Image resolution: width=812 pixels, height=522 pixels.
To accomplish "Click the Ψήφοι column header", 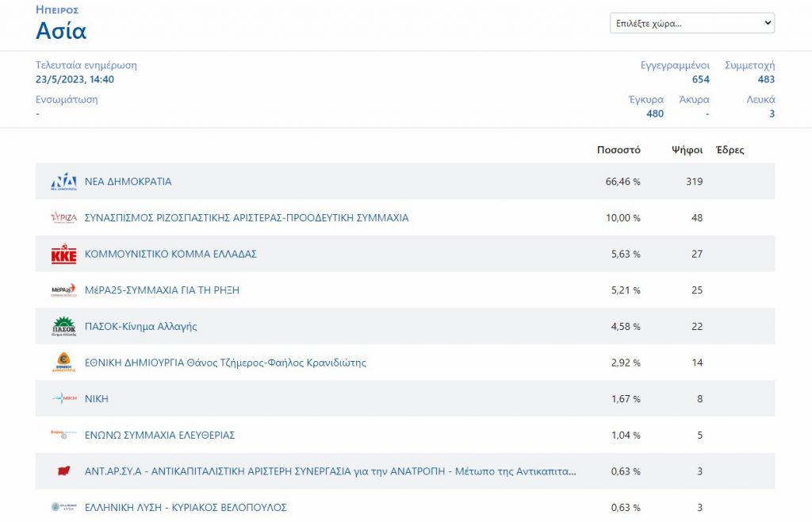I will pos(686,150).
